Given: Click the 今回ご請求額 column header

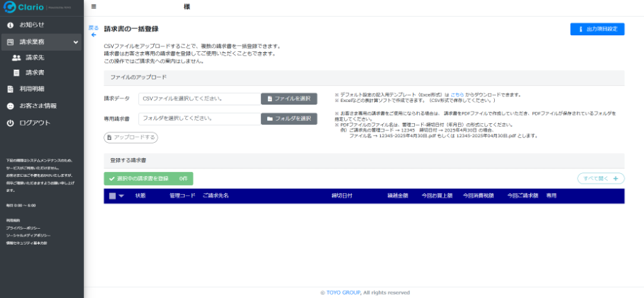Looking at the screenshot, I should 523,196.
